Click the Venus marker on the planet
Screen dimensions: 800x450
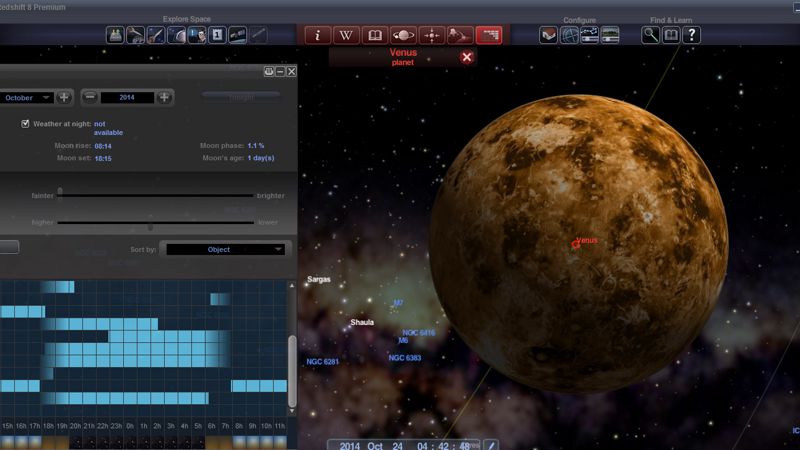[576, 244]
